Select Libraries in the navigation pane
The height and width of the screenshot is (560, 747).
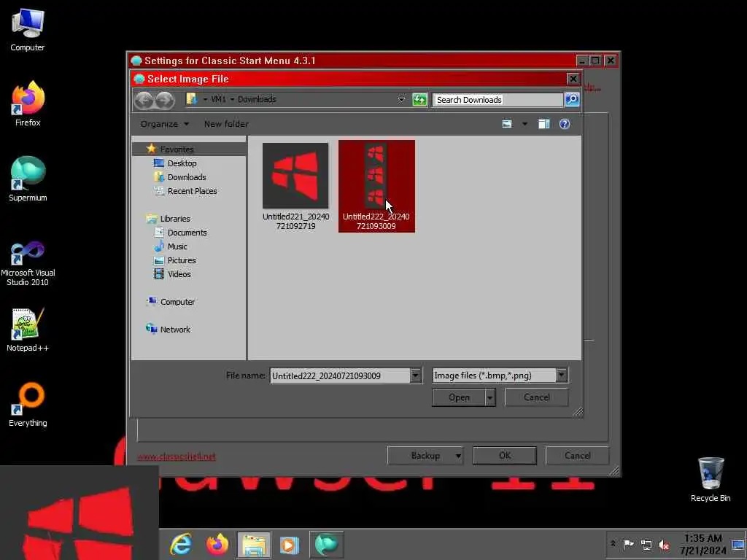click(175, 219)
